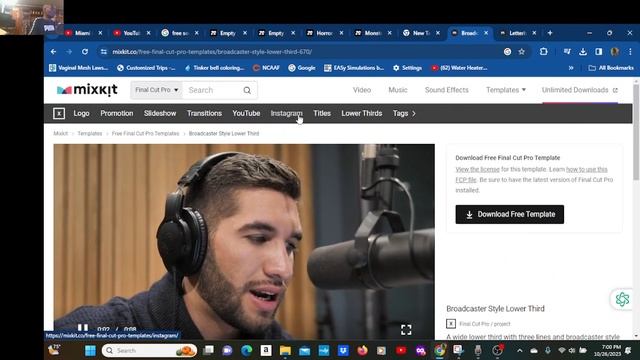Show hidden system tray icons
Screen dimensions: 640x360
click(x=519, y=351)
